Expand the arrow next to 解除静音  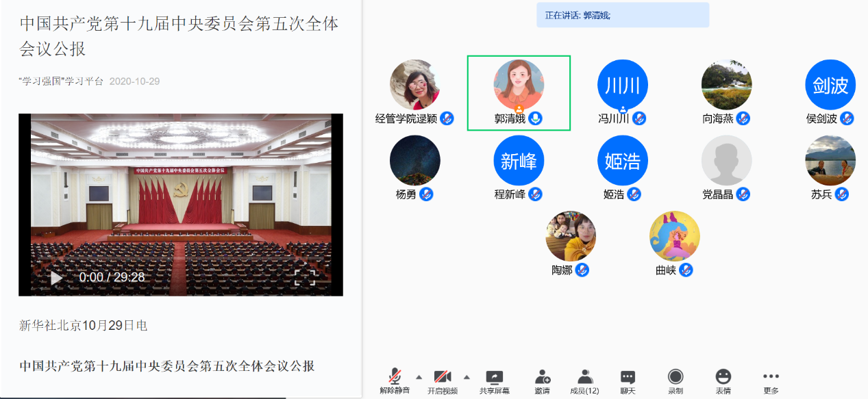419,376
